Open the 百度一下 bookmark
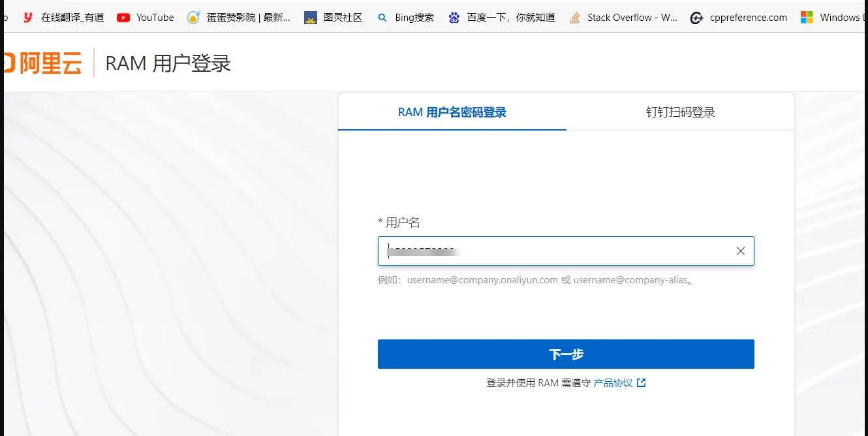The image size is (868, 436). point(502,18)
